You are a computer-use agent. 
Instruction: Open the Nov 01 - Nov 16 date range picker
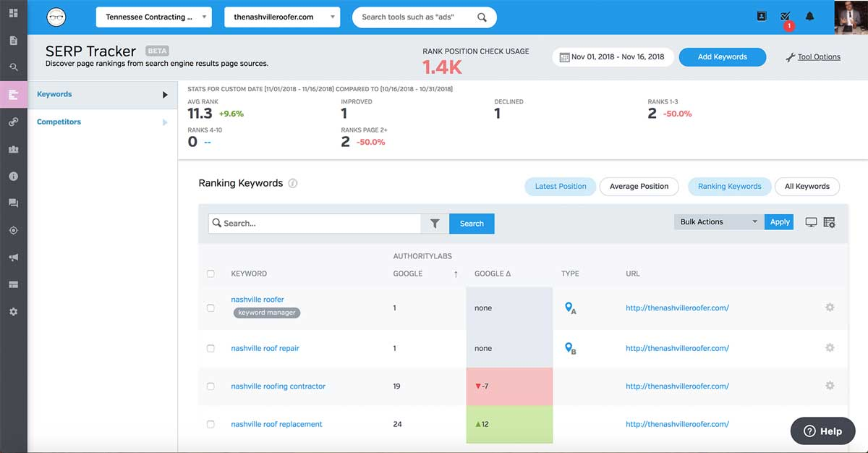click(x=613, y=56)
